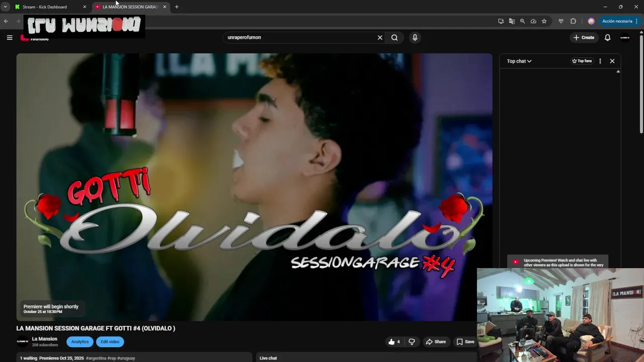Translate this page icon
The width and height of the screenshot is (644, 362).
pos(512,21)
